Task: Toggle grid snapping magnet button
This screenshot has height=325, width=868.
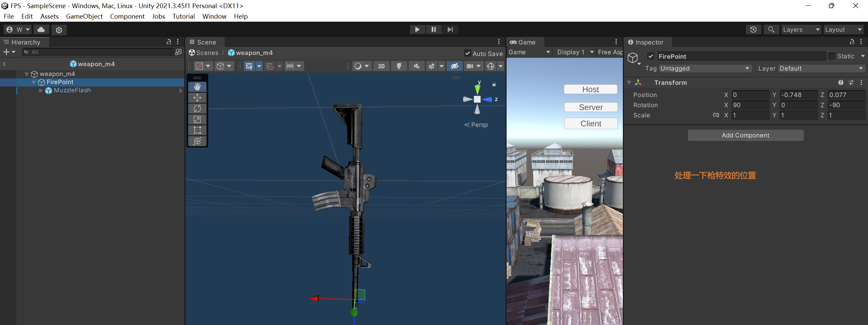Action: (270, 66)
